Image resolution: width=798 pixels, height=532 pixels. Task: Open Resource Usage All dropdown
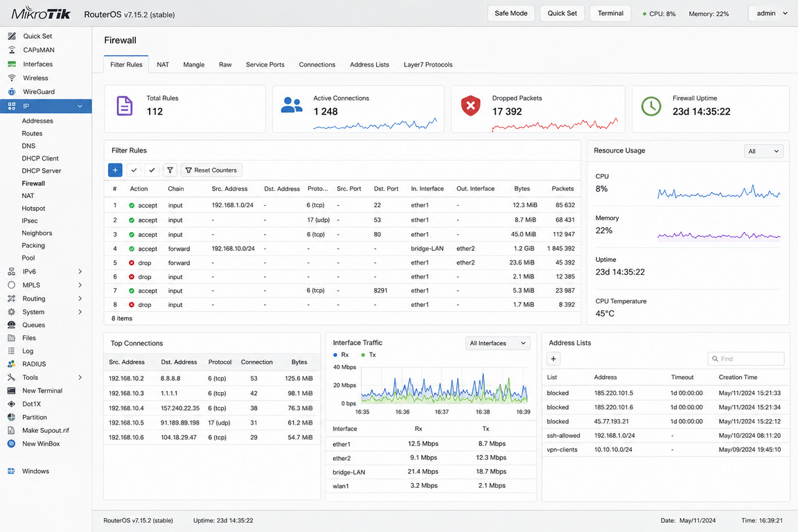763,151
